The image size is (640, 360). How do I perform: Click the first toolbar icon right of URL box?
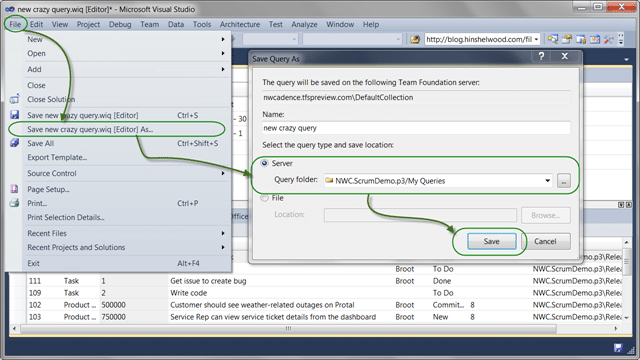coord(553,39)
